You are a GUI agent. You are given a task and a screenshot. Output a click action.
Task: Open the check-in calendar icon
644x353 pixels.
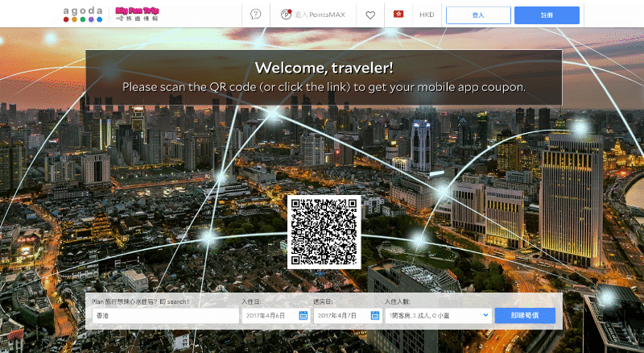click(x=303, y=315)
